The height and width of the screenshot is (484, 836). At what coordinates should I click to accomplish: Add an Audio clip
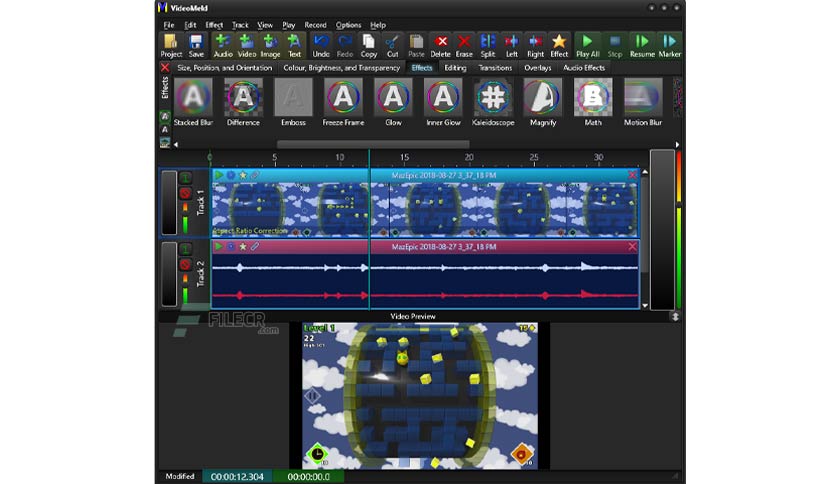tap(222, 45)
